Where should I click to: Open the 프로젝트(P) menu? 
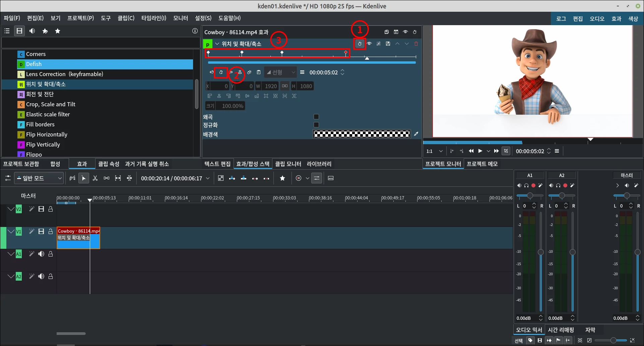point(81,18)
